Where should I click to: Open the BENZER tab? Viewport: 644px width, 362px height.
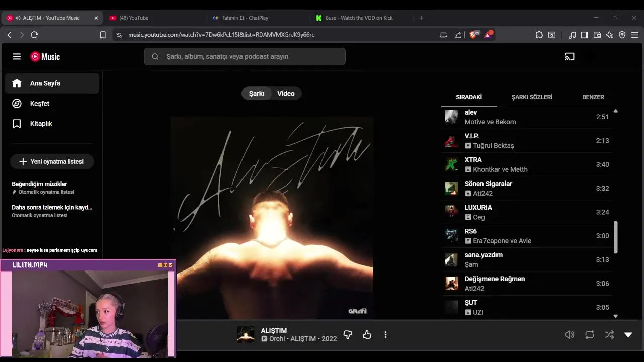coord(593,97)
